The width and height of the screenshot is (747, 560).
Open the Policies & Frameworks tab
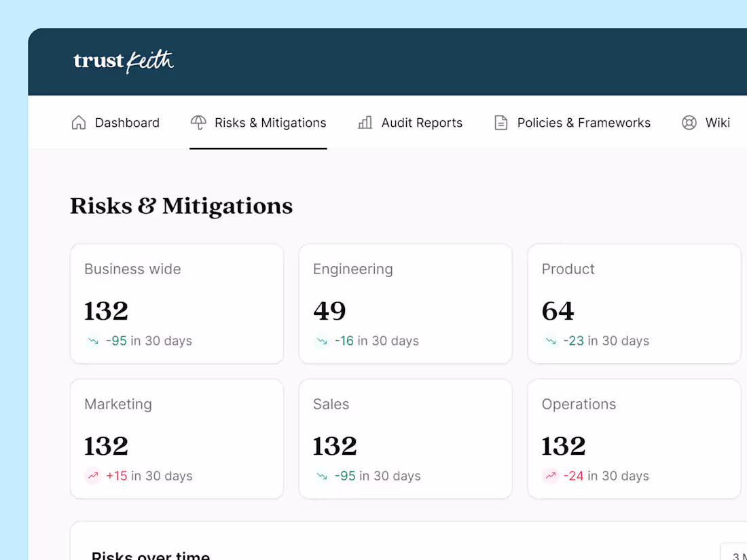[x=584, y=122]
